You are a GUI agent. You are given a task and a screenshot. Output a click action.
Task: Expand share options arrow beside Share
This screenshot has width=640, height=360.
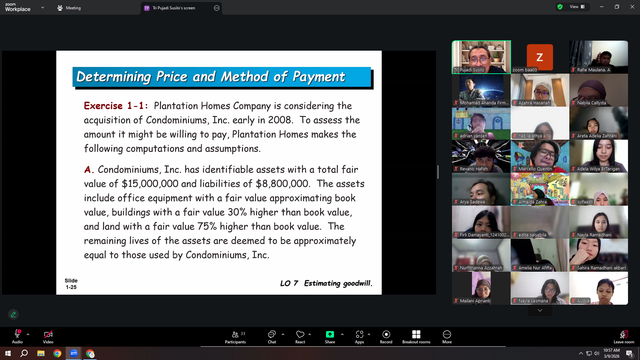pyautogui.click(x=342, y=334)
